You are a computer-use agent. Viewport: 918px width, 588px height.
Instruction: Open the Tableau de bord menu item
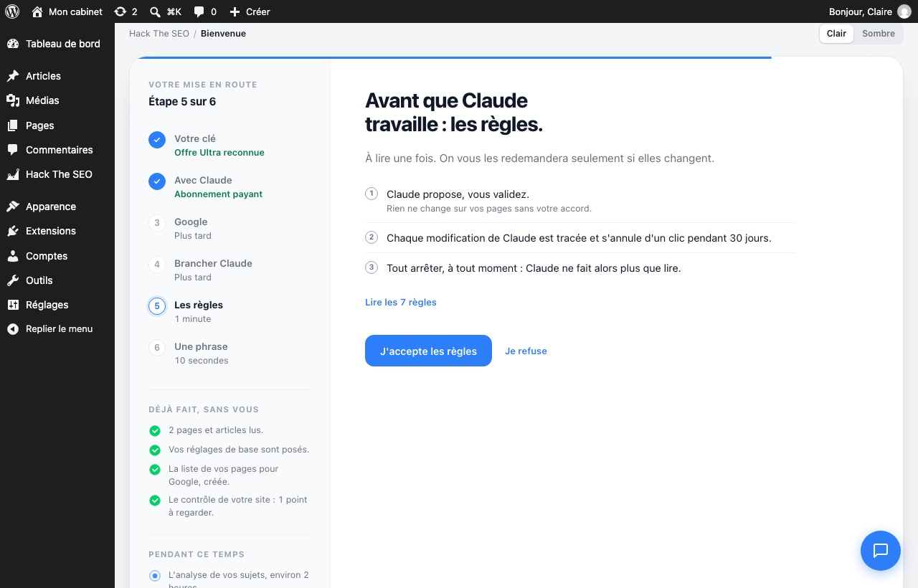click(57, 44)
